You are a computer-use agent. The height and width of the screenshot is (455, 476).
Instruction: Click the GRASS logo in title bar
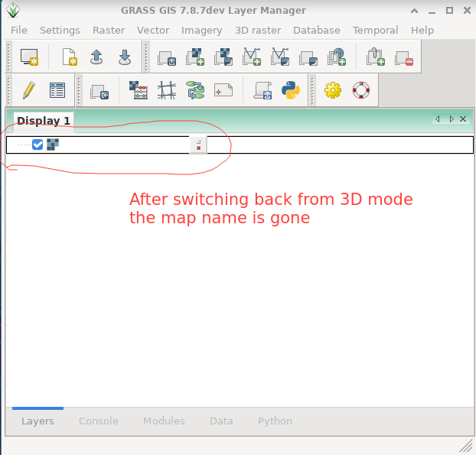[x=13, y=10]
